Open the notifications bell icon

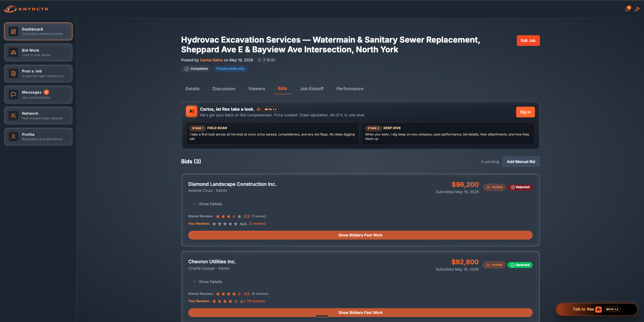(x=627, y=9)
